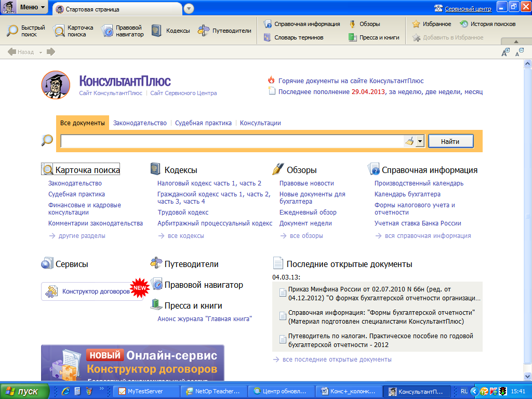Open Путеводители toolbar icon

224,31
